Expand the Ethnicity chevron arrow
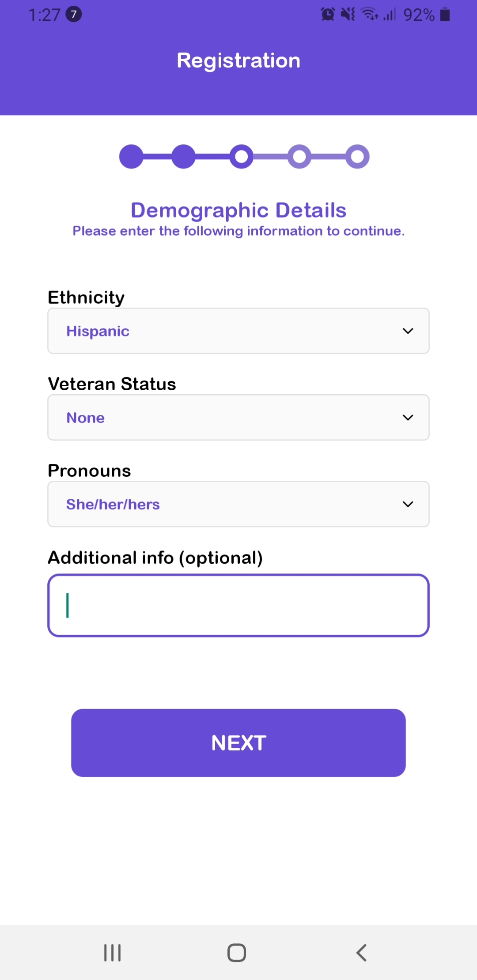The width and height of the screenshot is (477, 980). click(408, 331)
